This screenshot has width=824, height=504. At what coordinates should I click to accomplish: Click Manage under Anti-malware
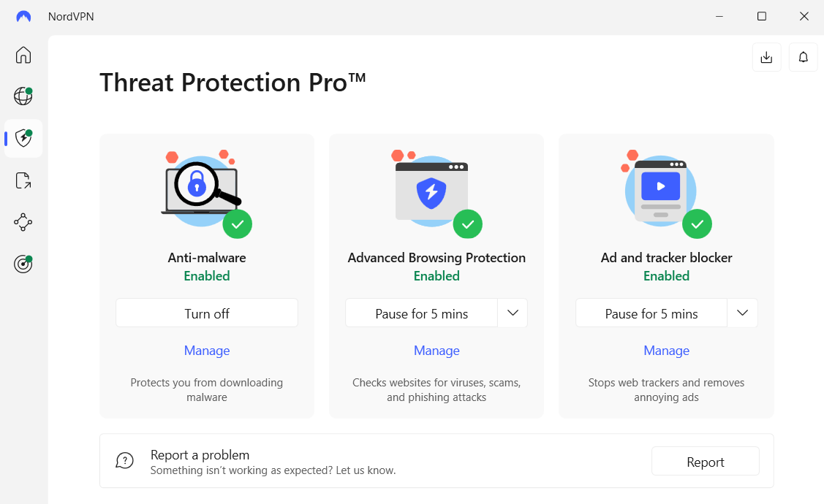(207, 351)
